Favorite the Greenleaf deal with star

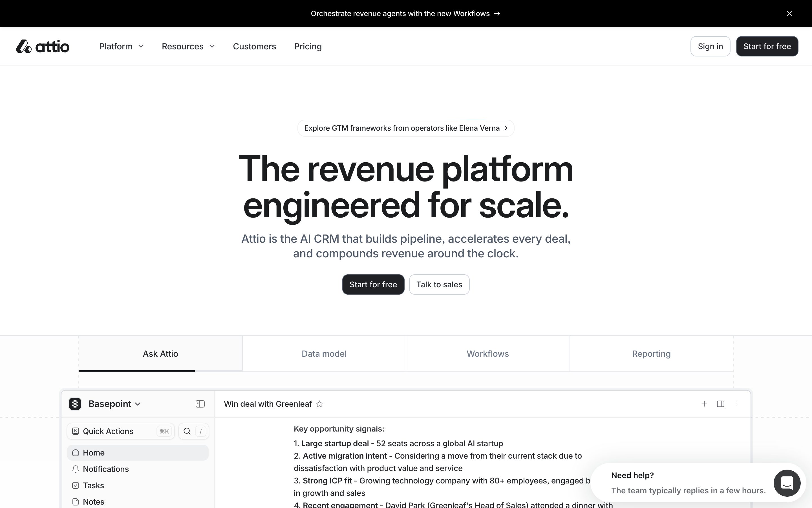pos(319,404)
